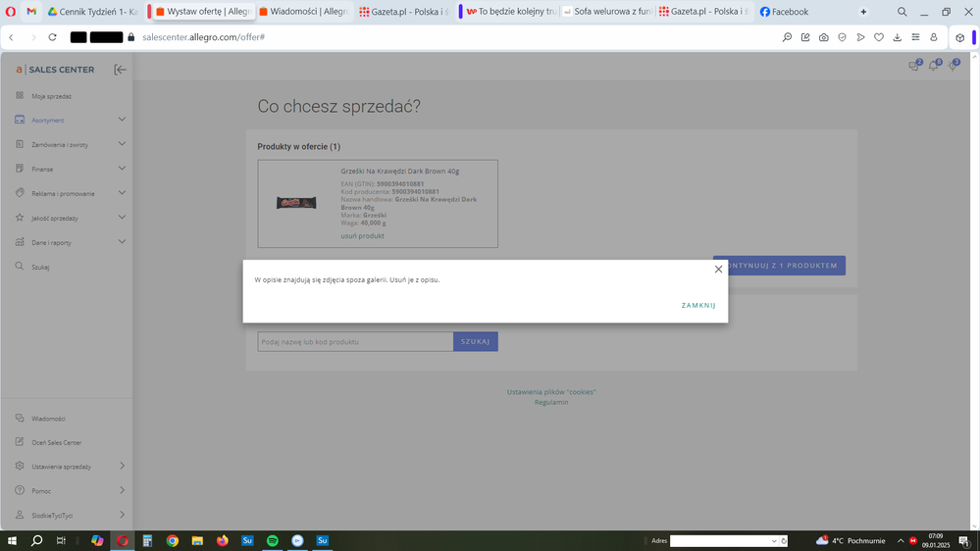This screenshot has width=980, height=551.
Task: Expand the Asortyment section
Action: pos(122,120)
